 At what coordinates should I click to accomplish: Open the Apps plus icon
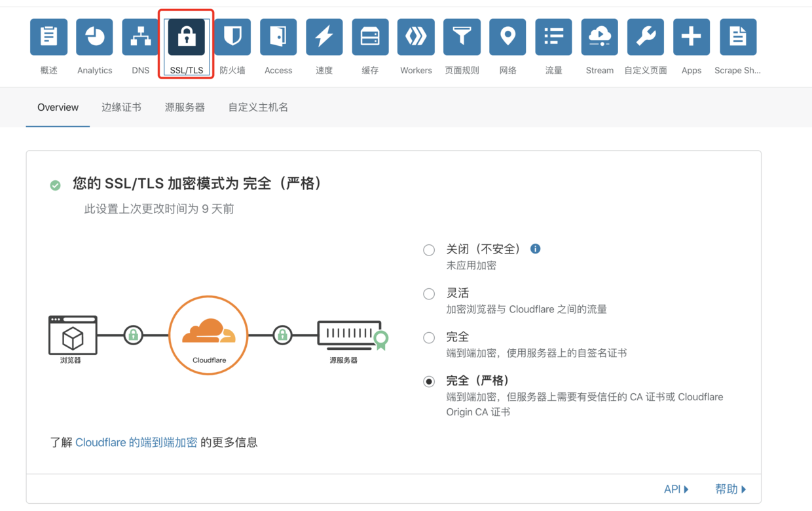[x=691, y=37]
